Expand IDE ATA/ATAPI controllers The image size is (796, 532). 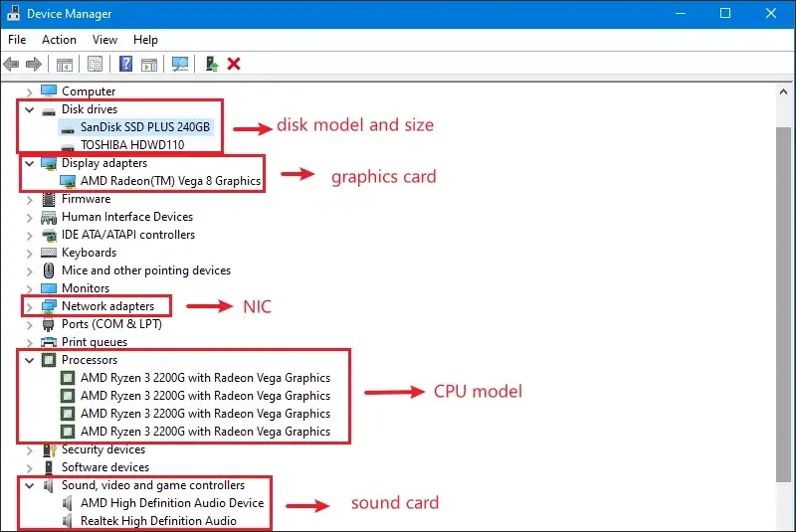[30, 235]
